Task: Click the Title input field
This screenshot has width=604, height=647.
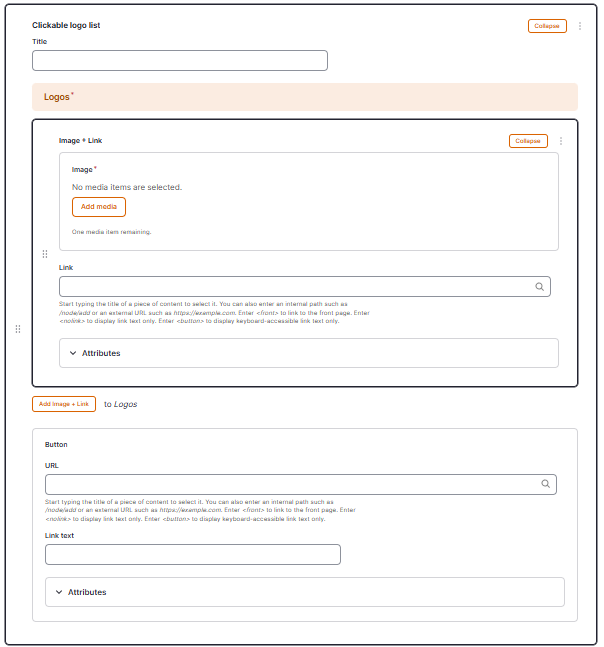Action: tap(180, 61)
